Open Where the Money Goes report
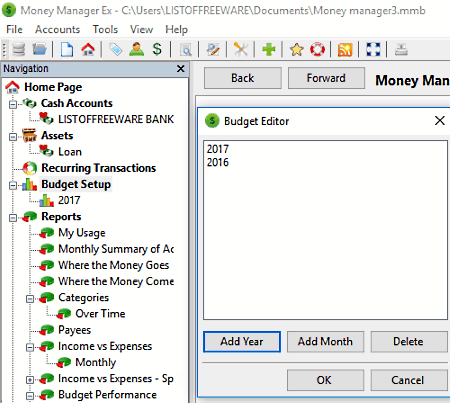The height and width of the screenshot is (403, 450). (114, 265)
